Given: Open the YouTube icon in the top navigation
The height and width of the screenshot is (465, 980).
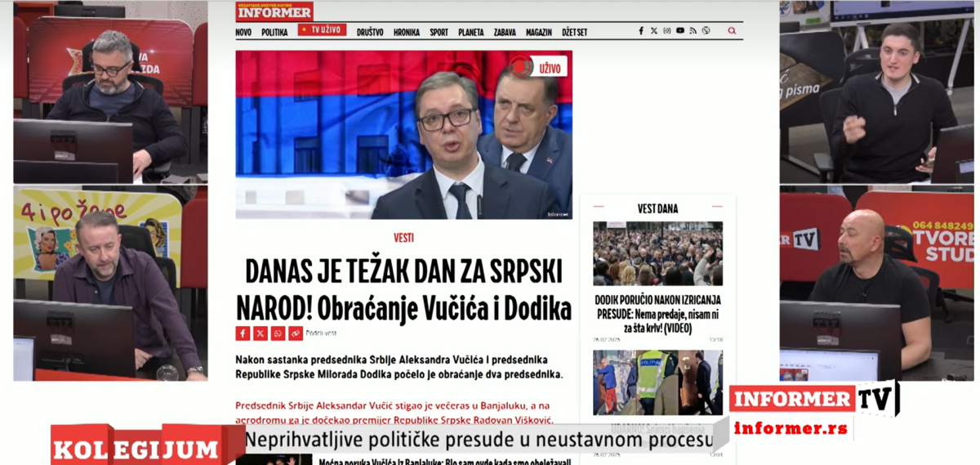Looking at the screenshot, I should pyautogui.click(x=680, y=31).
